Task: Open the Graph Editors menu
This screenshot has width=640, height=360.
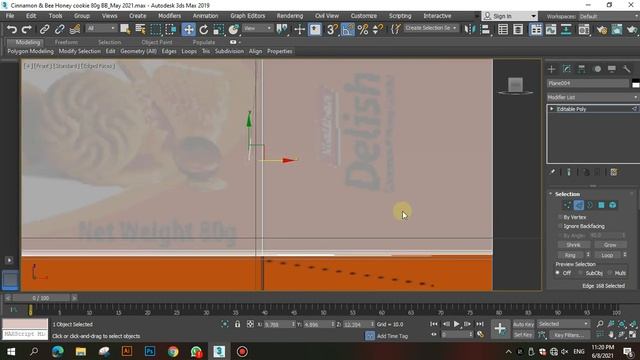Action: [247, 16]
